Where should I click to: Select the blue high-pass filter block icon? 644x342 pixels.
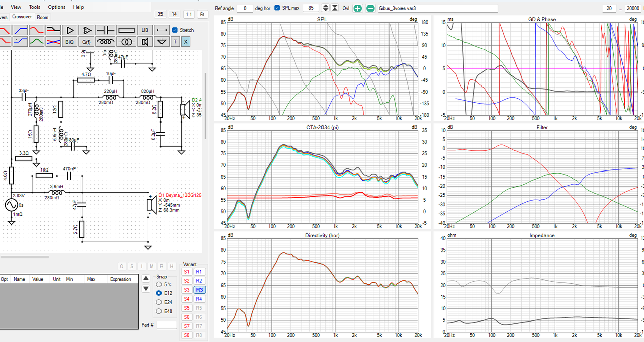[21, 30]
